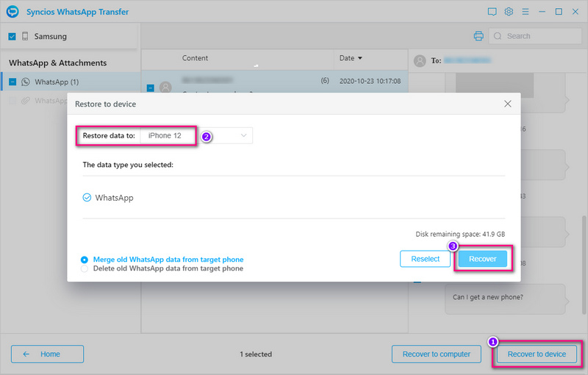
Task: Select Delete old WhatsApp data option
Action: tap(85, 268)
